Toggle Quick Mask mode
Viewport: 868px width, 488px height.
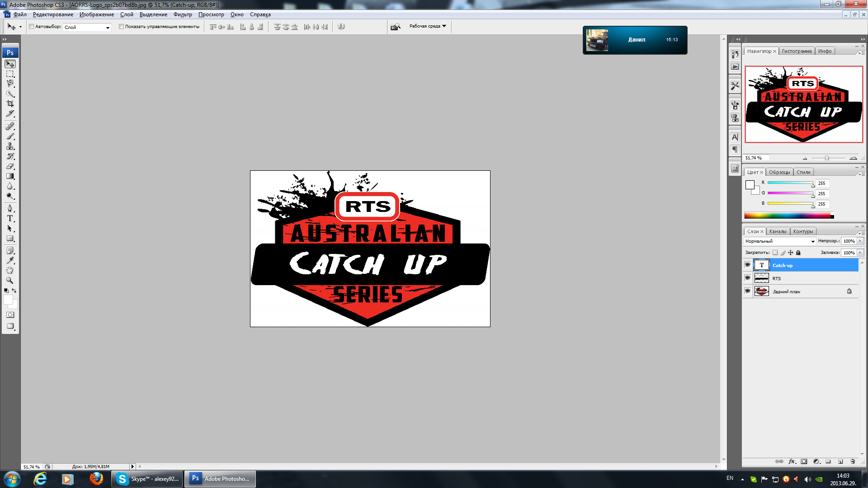pyautogui.click(x=10, y=315)
